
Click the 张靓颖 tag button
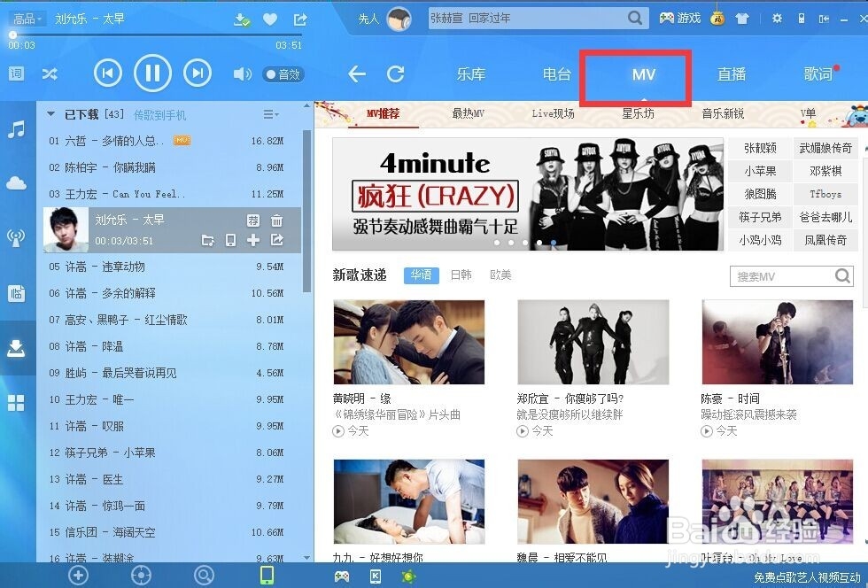[x=760, y=148]
